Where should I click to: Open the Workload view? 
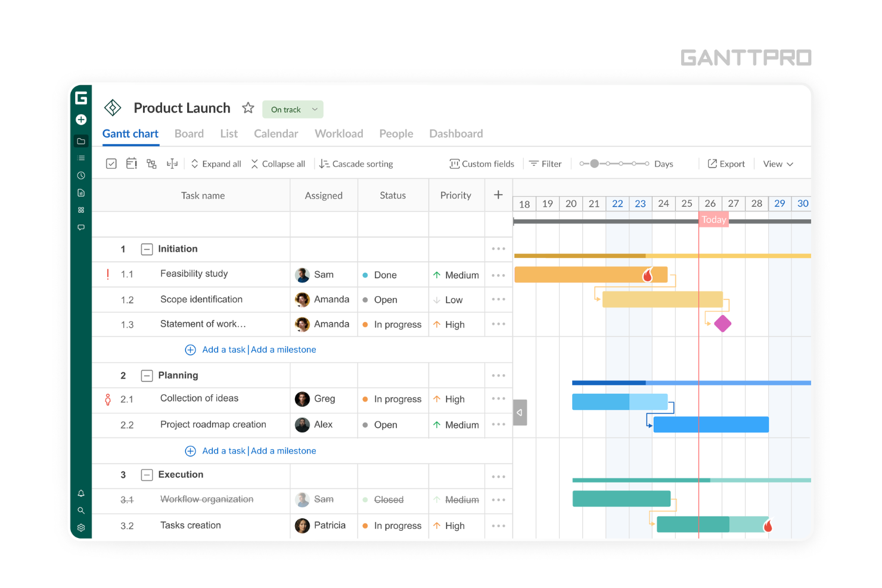click(338, 133)
